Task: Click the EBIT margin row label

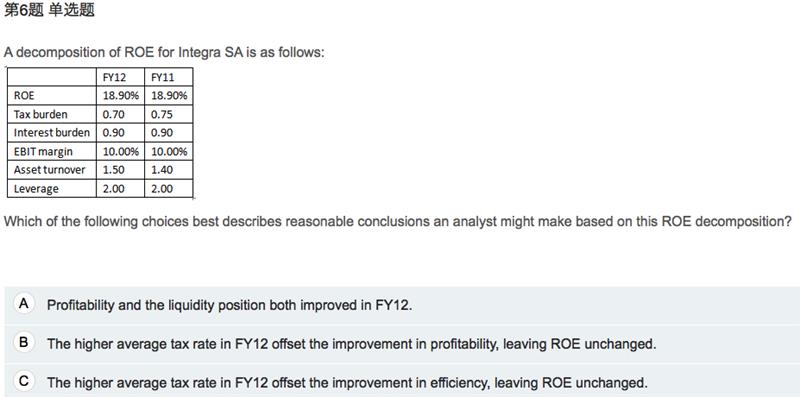Action: tap(43, 152)
